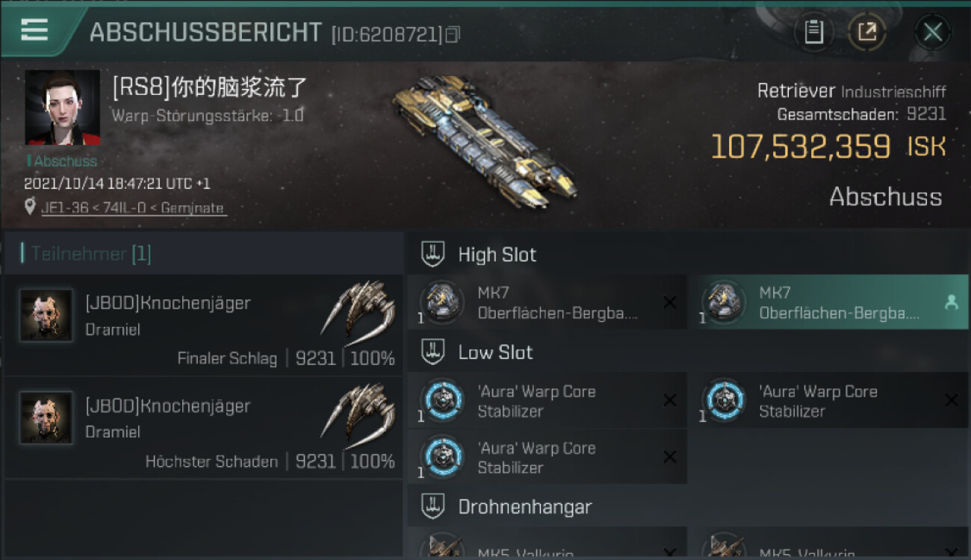Click the victim character portrait
The height and width of the screenshot is (560, 971).
(63, 108)
